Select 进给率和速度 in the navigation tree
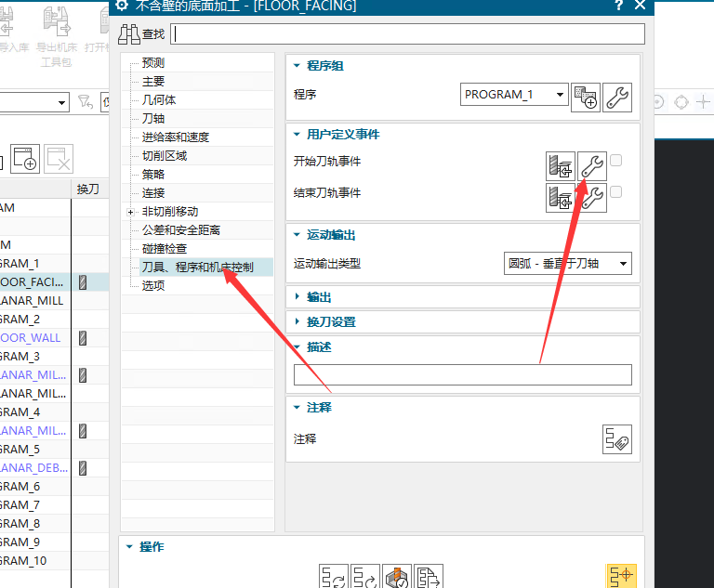Viewport: 714px width, 588px height. click(176, 137)
